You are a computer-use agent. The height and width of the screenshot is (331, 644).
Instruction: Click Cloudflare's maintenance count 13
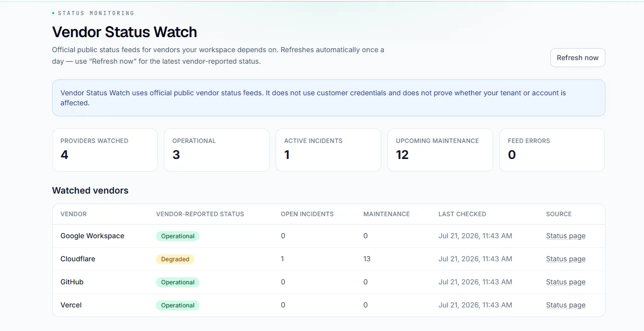367,259
